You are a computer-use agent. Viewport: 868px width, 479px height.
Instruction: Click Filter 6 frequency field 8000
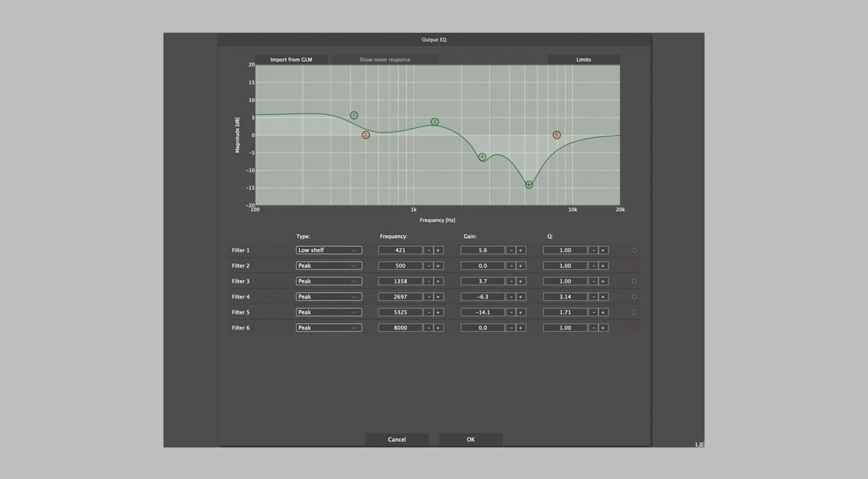[400, 327]
